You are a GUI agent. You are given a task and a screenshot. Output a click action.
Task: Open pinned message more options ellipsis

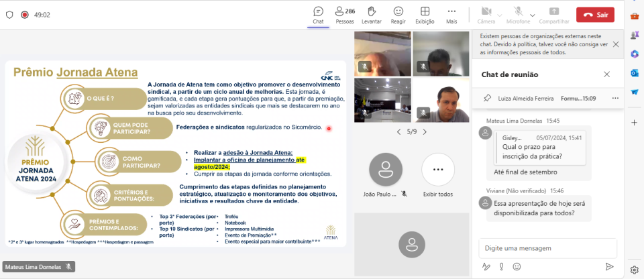tap(615, 98)
